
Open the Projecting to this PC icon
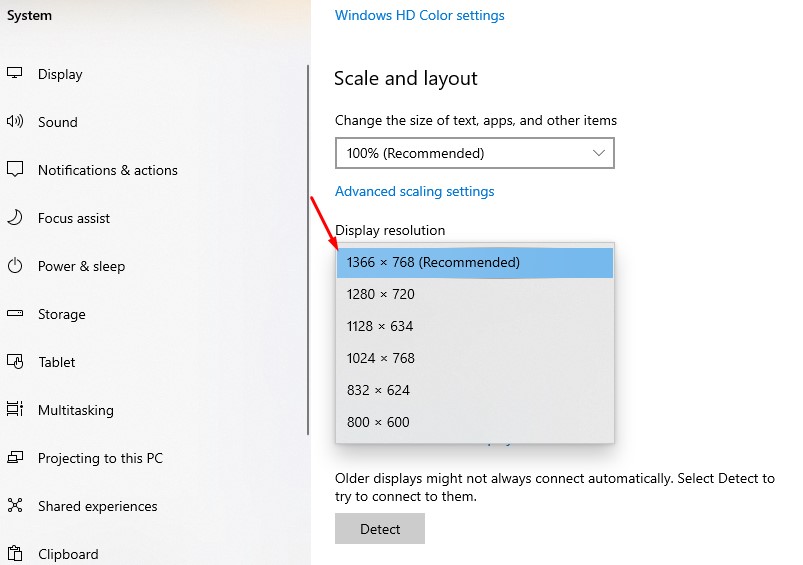coord(15,457)
